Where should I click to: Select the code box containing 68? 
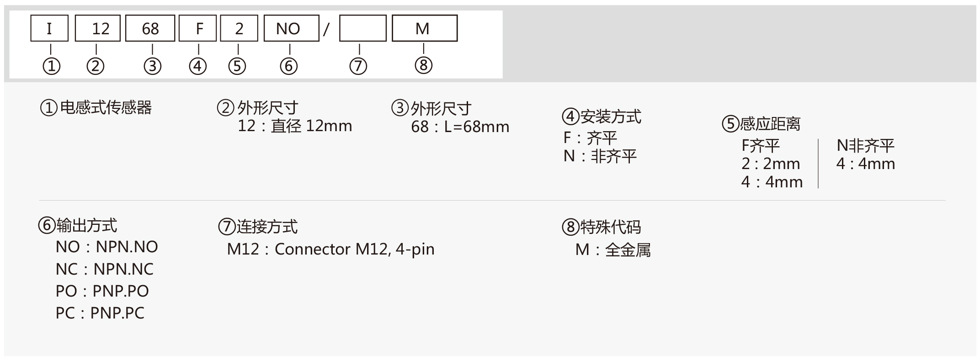150,28
